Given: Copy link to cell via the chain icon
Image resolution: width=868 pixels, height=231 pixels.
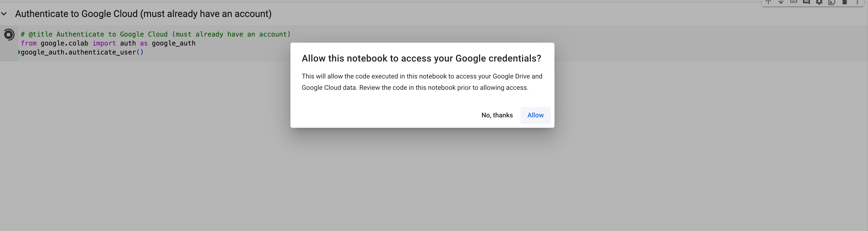Looking at the screenshot, I should [794, 2].
